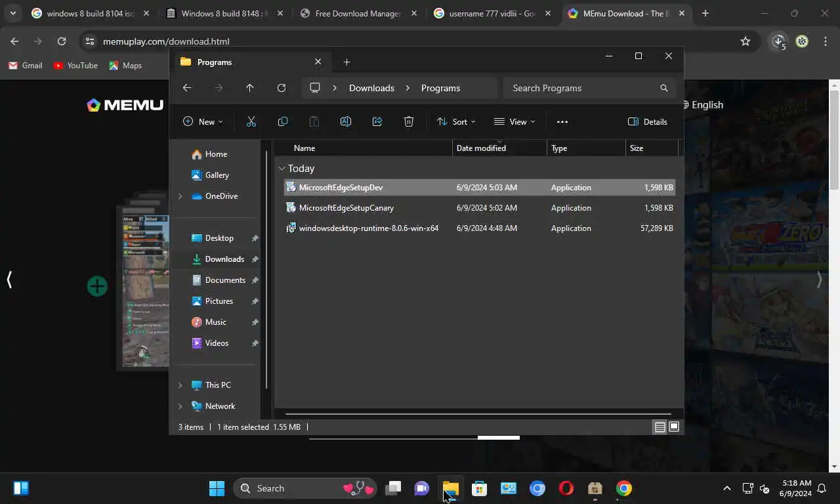Click the Search Programs box
Image resolution: width=840 pixels, height=504 pixels.
click(589, 88)
